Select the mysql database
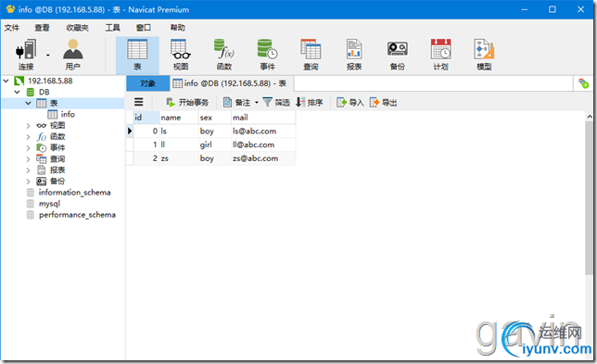The image size is (597, 364). (49, 204)
